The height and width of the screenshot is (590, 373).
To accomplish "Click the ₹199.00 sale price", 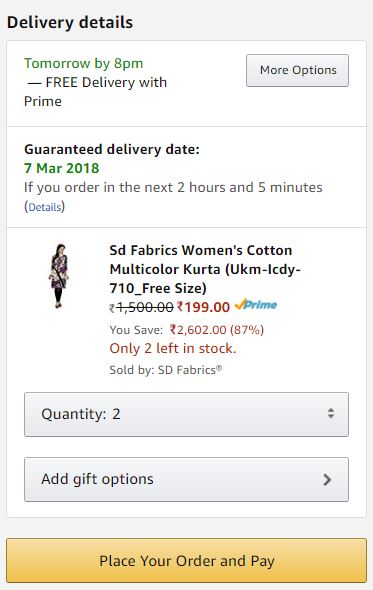I will click(x=203, y=307).
